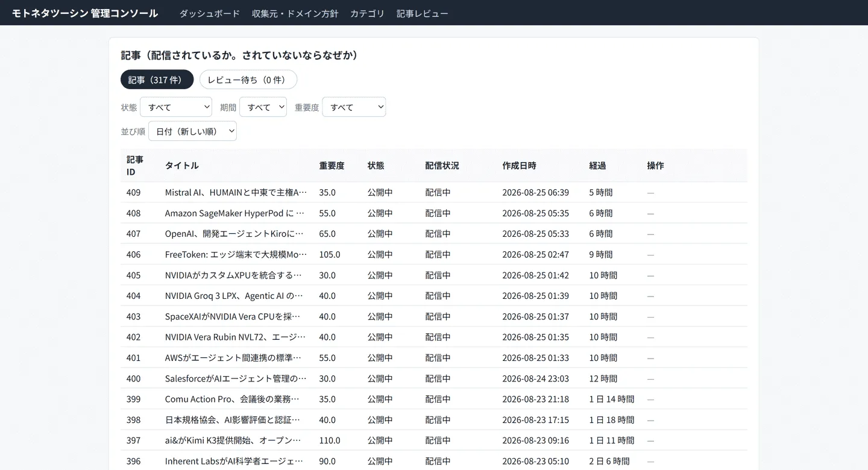Click the date 2026-08-25 06:39
Screen dimensions: 868x470
click(x=535, y=193)
